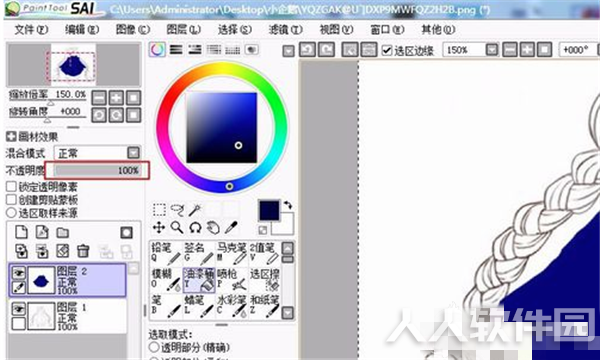
Task: Choose the 马克笔 marker brush
Action: (x=232, y=254)
